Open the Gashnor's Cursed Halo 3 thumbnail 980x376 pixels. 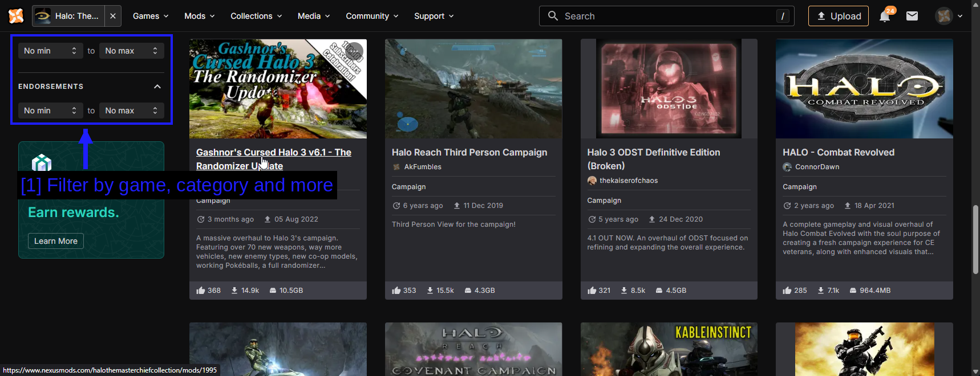(278, 88)
